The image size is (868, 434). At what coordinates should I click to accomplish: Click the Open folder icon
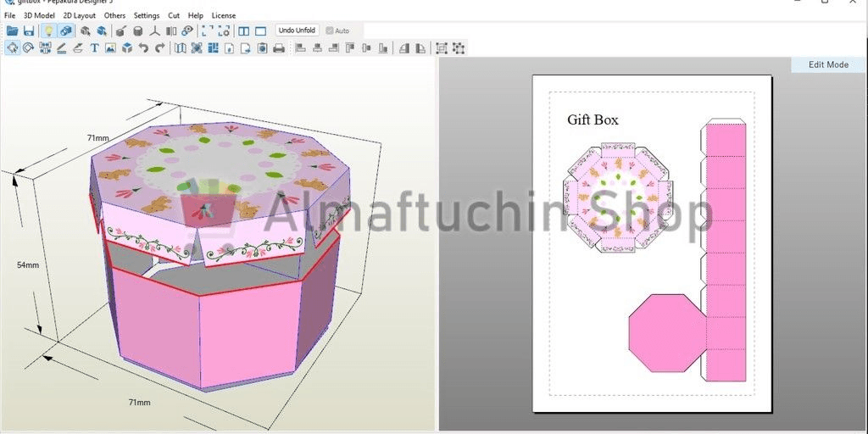pos(12,31)
